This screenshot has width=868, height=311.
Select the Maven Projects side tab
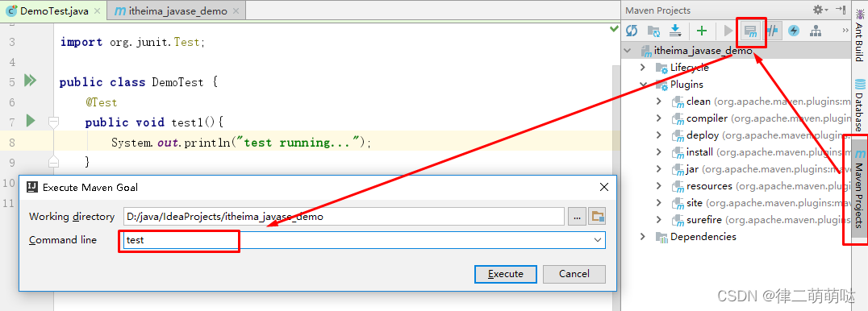[858, 189]
